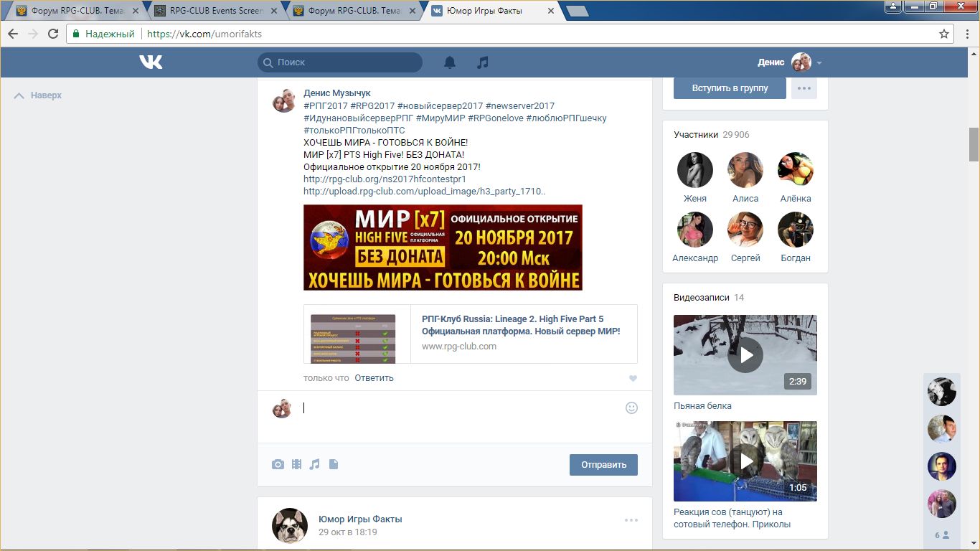Open member Александр's avatar
The height and width of the screenshot is (551, 980).
(695, 230)
